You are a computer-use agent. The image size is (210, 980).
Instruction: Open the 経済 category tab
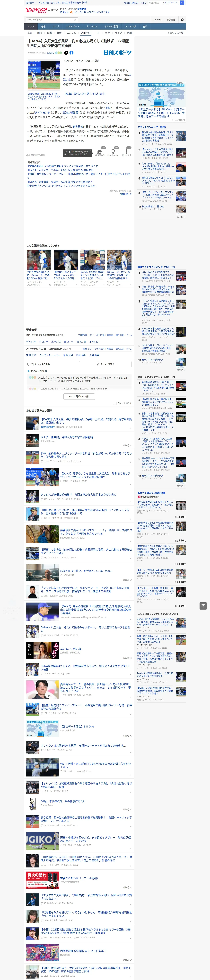click(x=59, y=33)
